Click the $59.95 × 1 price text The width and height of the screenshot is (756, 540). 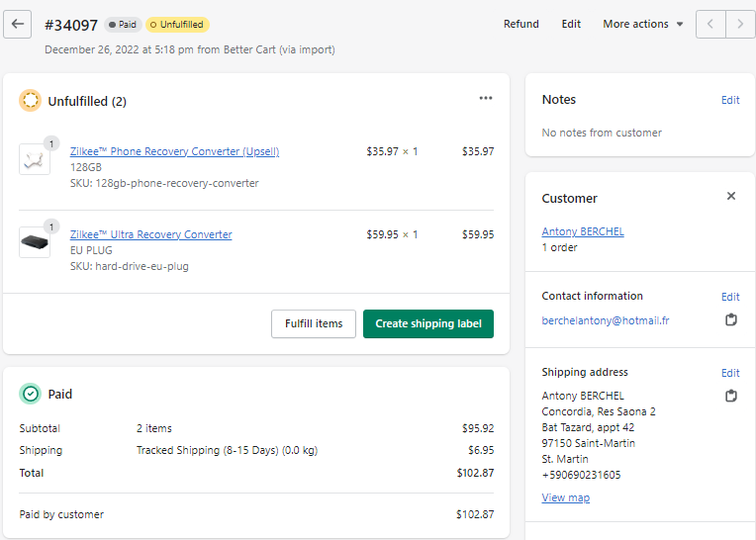click(x=392, y=234)
